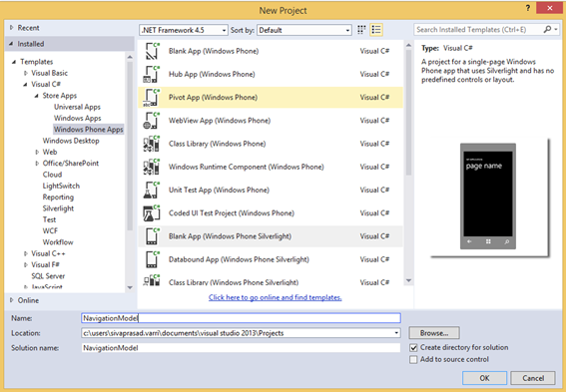
Task: Click the Cancel button
Action: click(533, 378)
